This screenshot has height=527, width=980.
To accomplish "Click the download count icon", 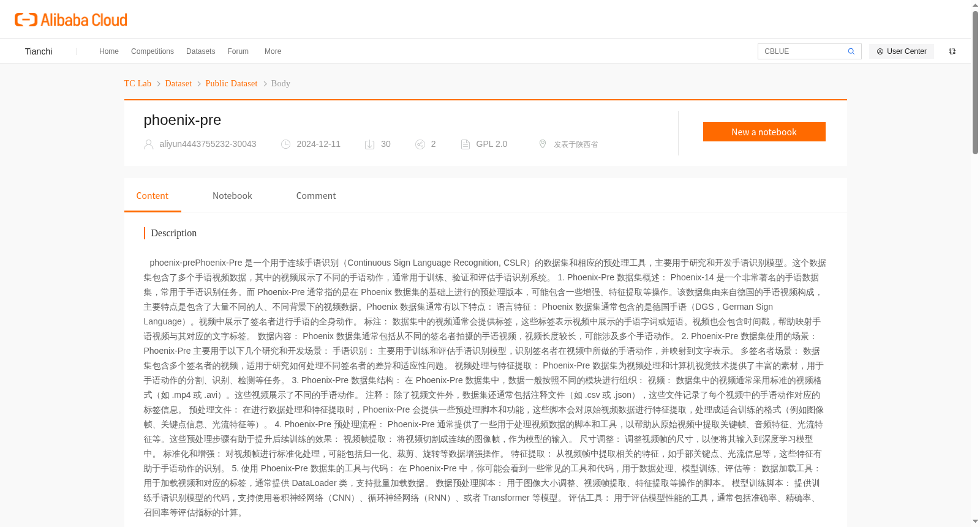I will (370, 144).
